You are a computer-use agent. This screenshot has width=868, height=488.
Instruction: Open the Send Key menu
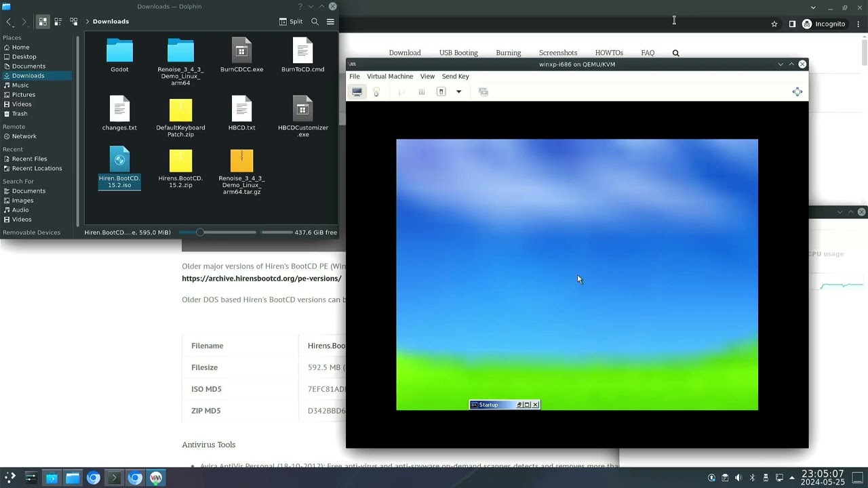[x=455, y=77]
